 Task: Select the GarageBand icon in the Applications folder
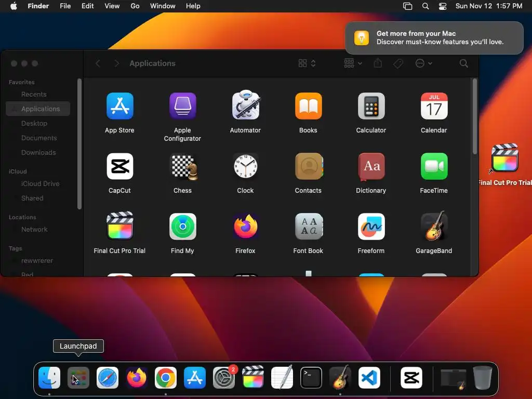point(434,226)
